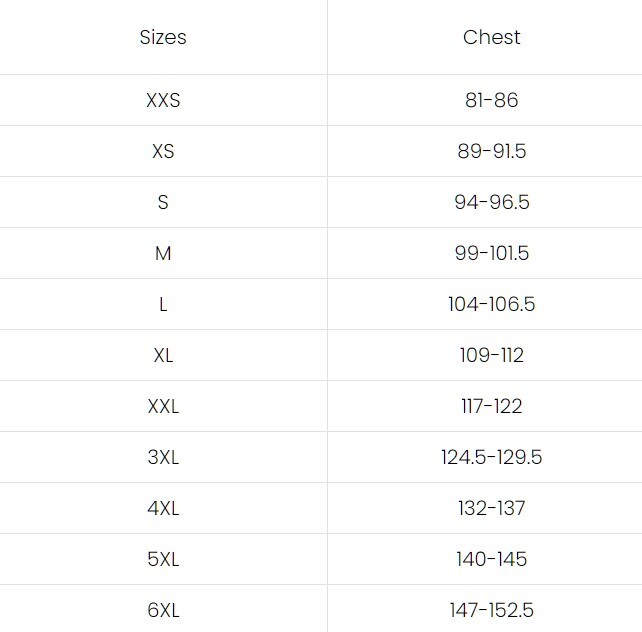Click the 117-122 chest value
The image size is (642, 632).
click(491, 406)
